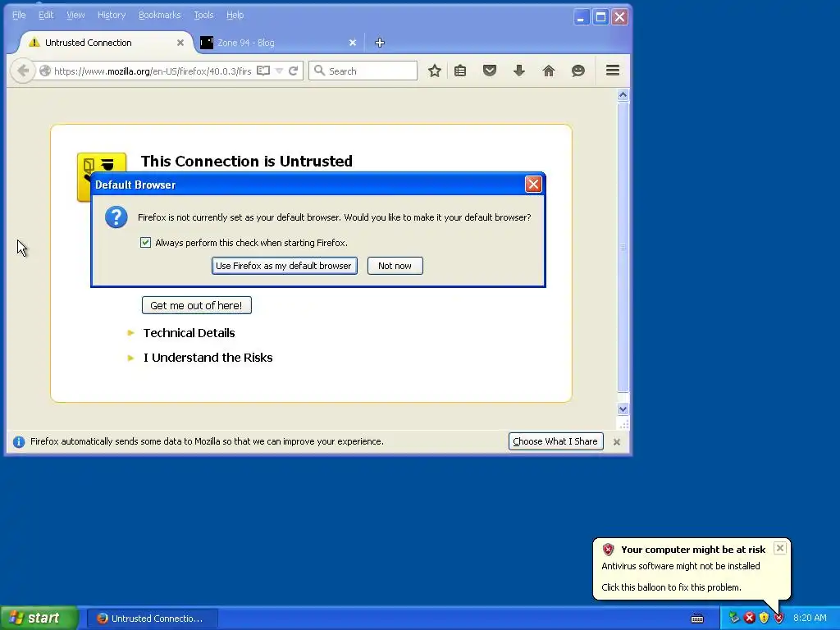Open the Downloads arrow icon
The width and height of the screenshot is (840, 630).
point(519,71)
